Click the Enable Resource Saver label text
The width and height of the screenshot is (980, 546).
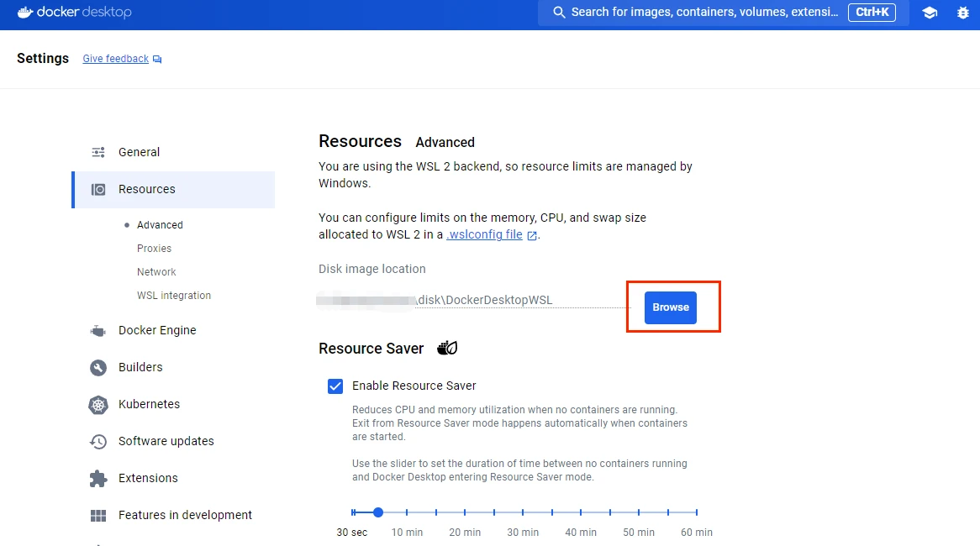pos(414,386)
